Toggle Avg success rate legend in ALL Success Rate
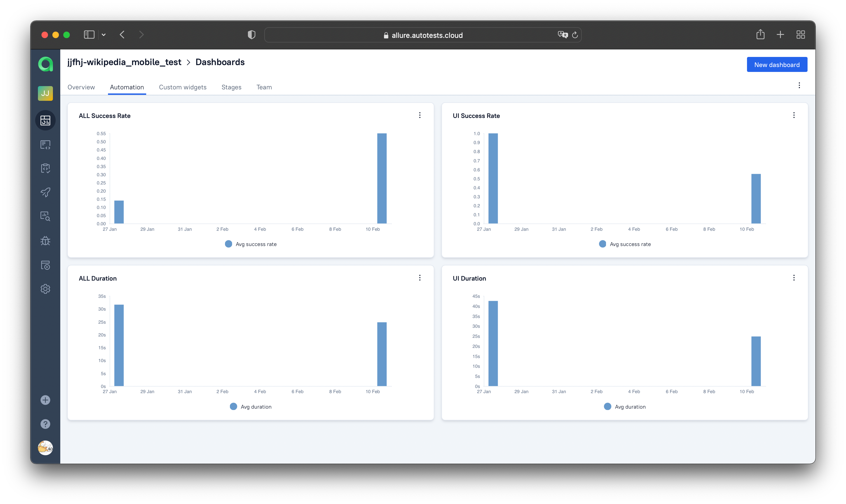 pos(251,244)
